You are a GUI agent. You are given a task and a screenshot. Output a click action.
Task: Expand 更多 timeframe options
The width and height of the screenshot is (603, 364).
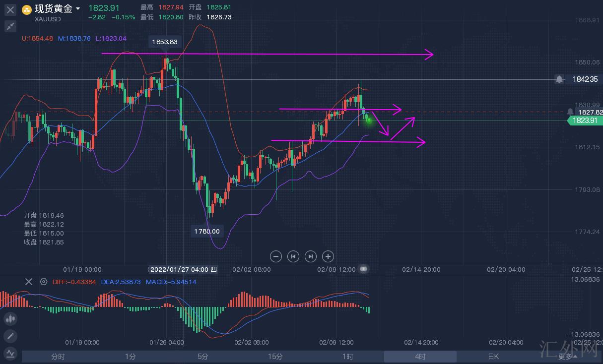(x=567, y=357)
